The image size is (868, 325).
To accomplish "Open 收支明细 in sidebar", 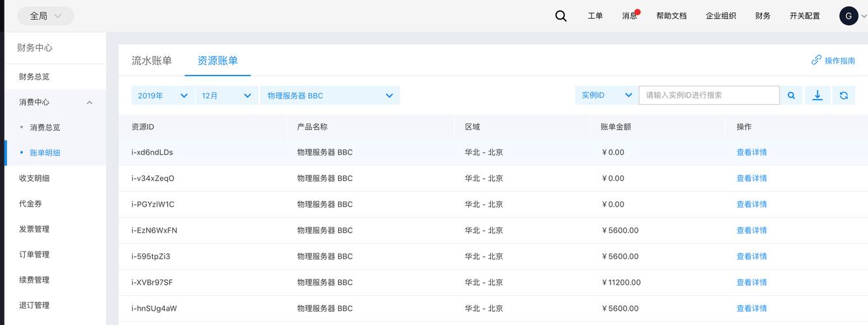I will pos(34,178).
